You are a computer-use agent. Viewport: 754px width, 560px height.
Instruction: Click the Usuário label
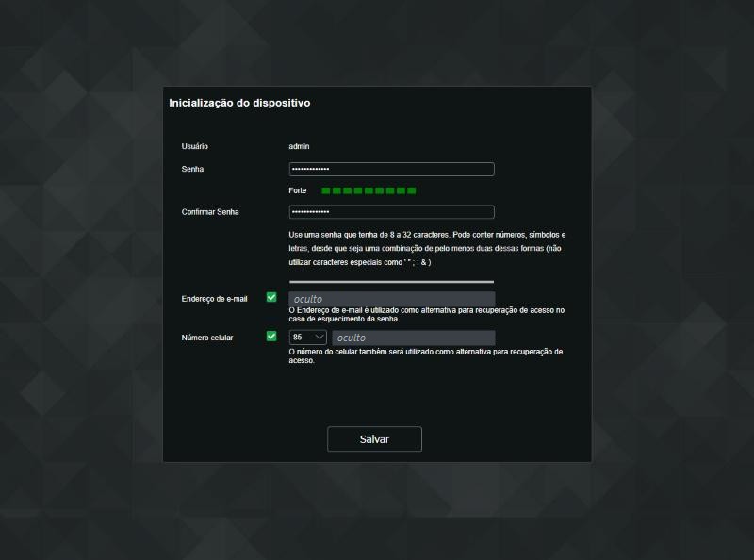click(195, 146)
